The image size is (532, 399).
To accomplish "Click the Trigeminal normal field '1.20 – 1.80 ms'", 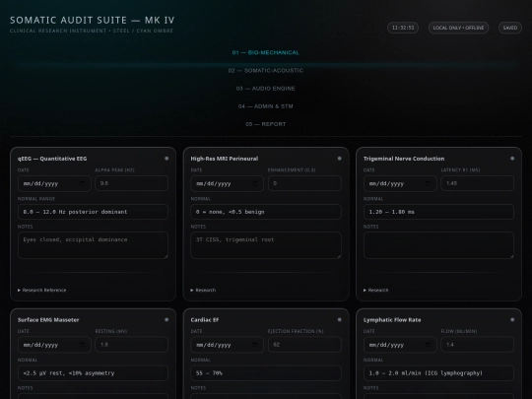I will pos(438,212).
